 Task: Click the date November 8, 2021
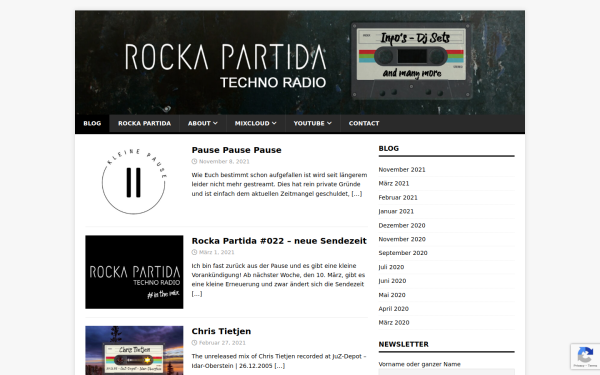click(224, 161)
